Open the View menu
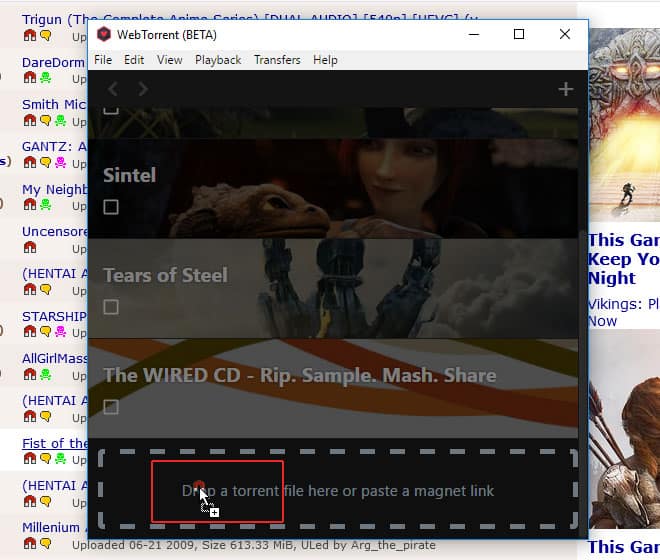The image size is (660, 560). pyautogui.click(x=170, y=60)
